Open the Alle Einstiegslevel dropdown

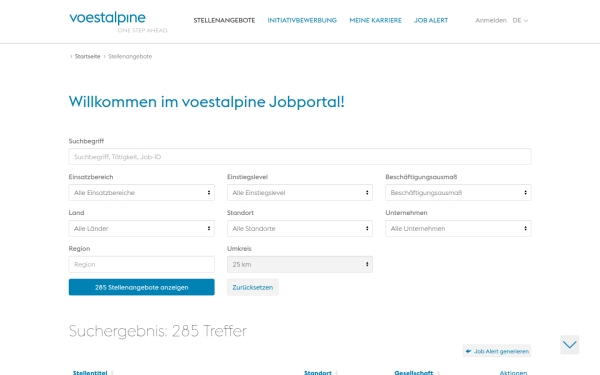(x=300, y=192)
